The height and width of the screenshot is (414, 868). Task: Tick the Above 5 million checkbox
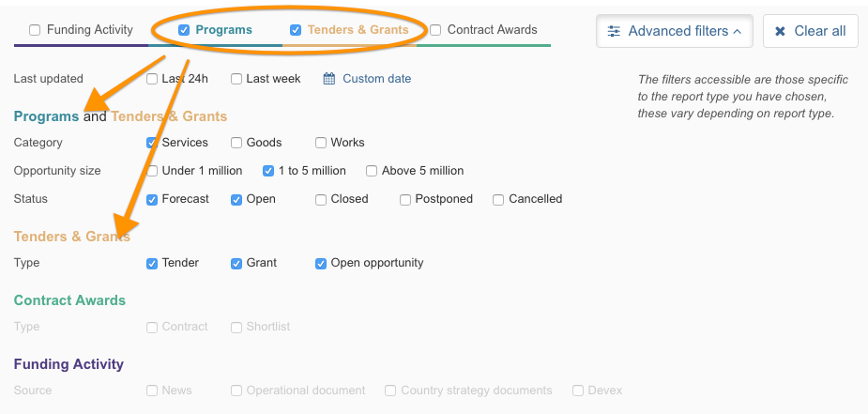coord(372,171)
